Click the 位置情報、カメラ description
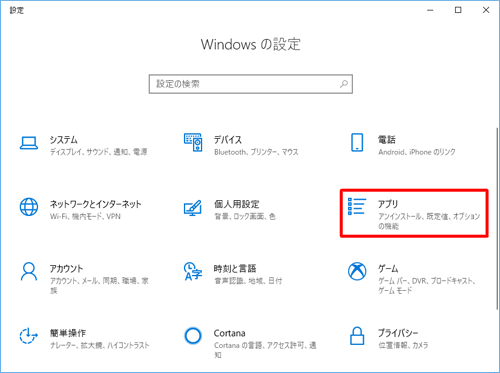The width and height of the screenshot is (500, 373). click(403, 345)
